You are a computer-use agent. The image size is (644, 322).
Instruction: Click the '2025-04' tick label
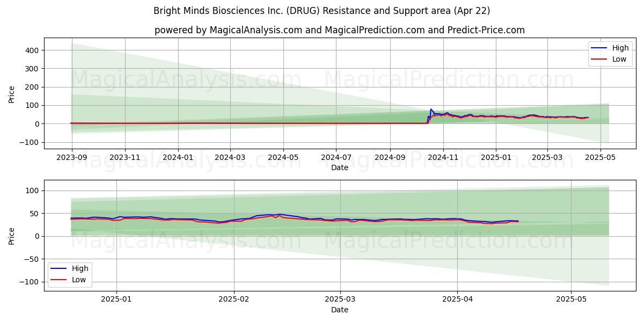pos(457,299)
